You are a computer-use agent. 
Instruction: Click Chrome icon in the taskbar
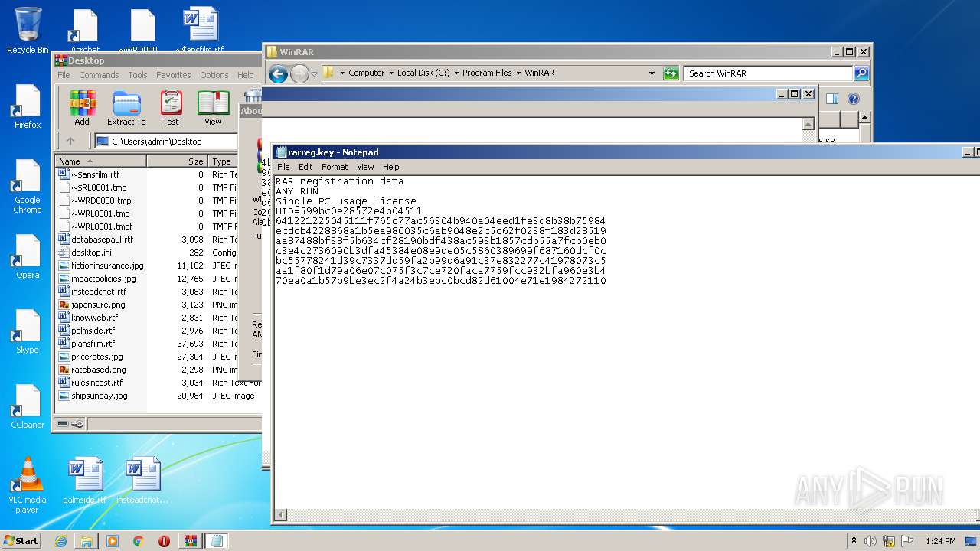(138, 541)
